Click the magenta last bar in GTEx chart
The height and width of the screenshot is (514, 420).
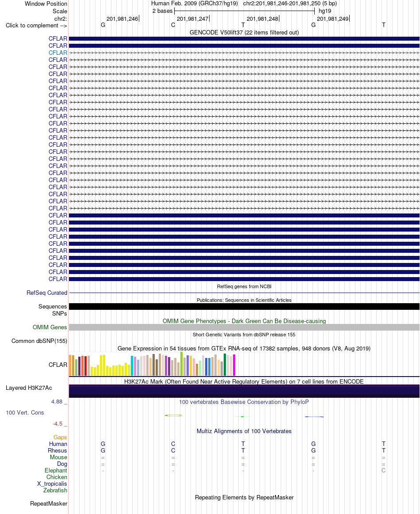(234, 365)
